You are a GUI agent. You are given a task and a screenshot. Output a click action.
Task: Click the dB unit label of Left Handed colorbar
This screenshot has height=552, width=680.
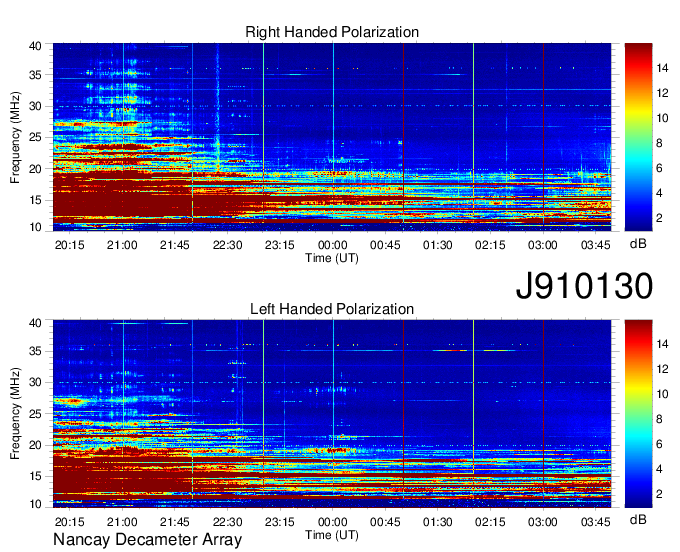[638, 519]
